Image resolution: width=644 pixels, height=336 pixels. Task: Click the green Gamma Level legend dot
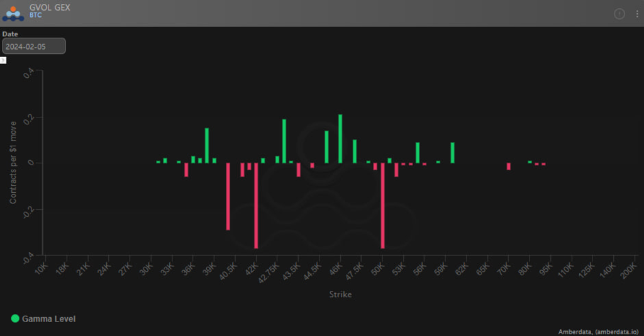(15, 319)
